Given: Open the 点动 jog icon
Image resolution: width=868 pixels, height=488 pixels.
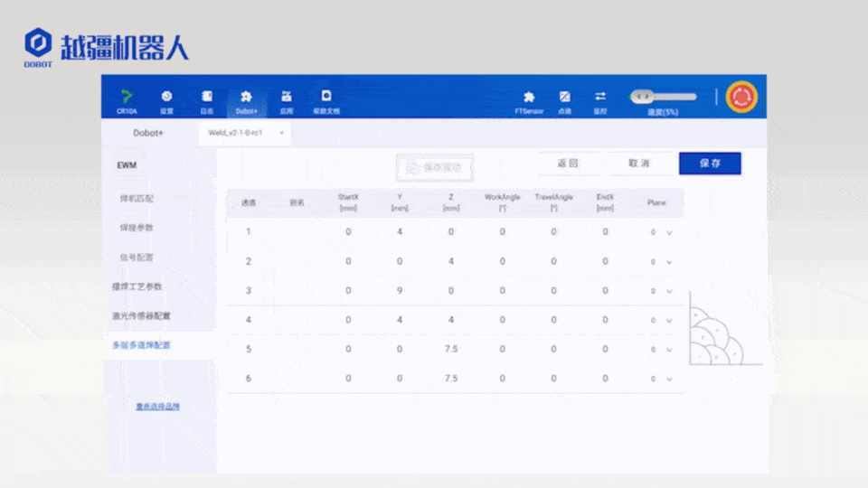Looking at the screenshot, I should (x=565, y=98).
